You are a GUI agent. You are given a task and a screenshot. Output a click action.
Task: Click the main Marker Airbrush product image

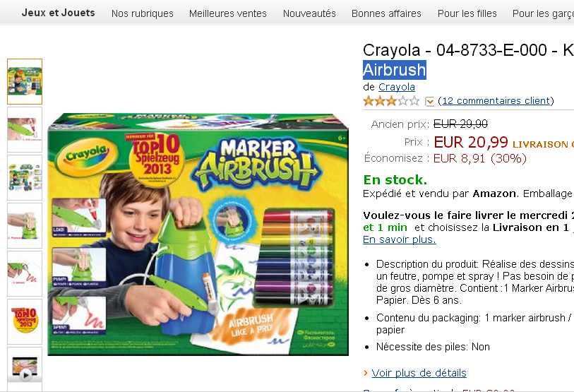pos(198,234)
